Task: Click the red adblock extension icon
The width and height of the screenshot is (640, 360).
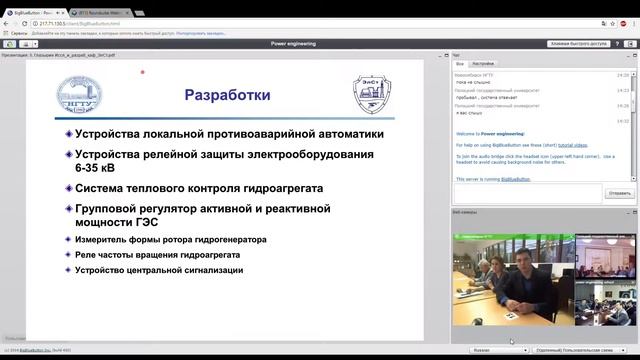Action: point(623,24)
